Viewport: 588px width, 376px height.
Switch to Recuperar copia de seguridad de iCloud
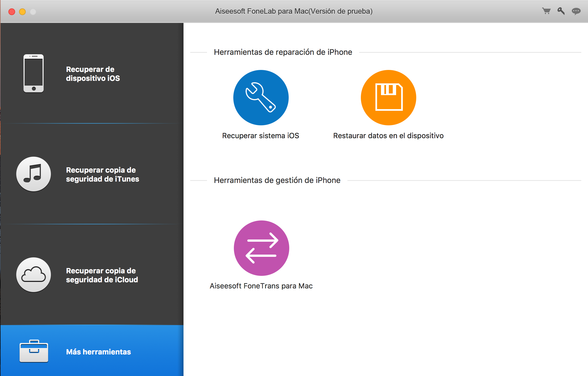pos(92,275)
